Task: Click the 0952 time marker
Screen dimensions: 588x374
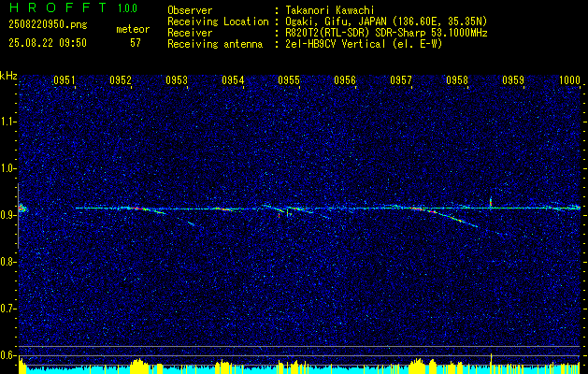Action: tap(121, 79)
